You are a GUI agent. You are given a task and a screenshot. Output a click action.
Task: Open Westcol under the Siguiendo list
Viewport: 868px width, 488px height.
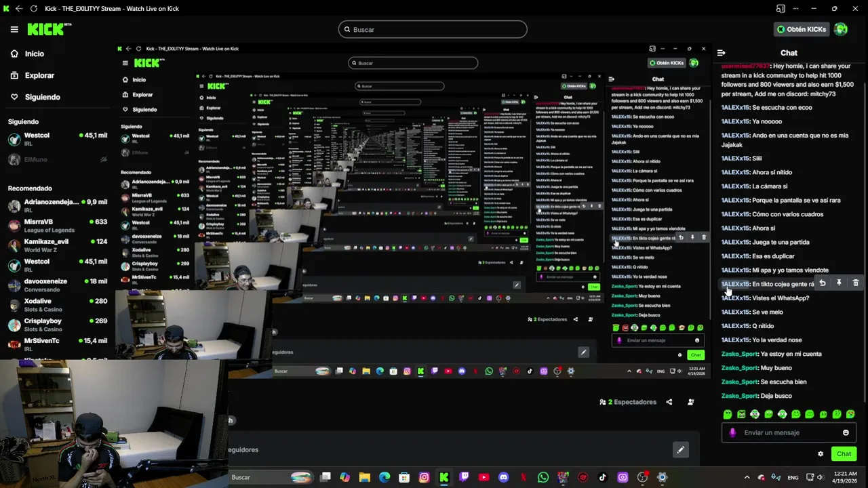(x=58, y=139)
